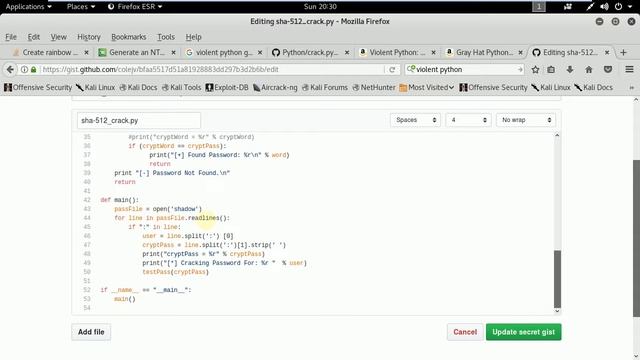Image resolution: width=640 pixels, height=360 pixels.
Task: Open the Firefox ESR app menu
Action: 135,7
